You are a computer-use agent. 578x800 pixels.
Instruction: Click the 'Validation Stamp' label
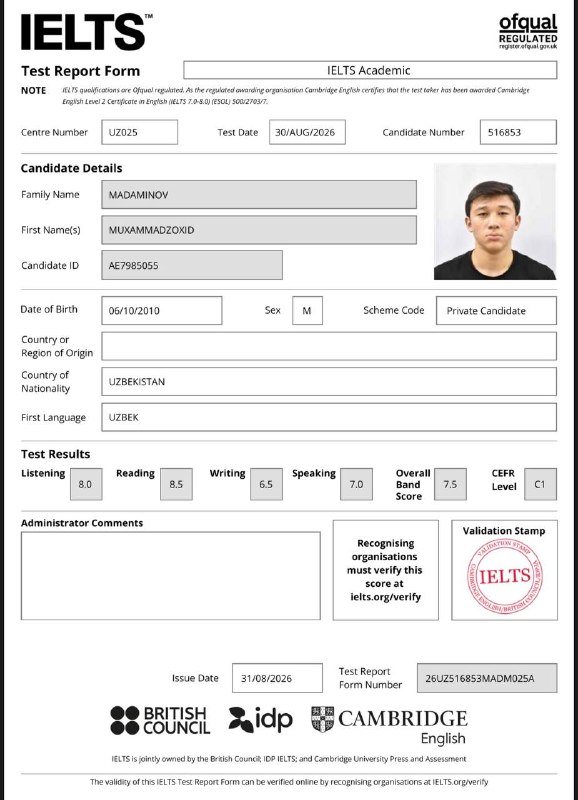click(x=504, y=531)
